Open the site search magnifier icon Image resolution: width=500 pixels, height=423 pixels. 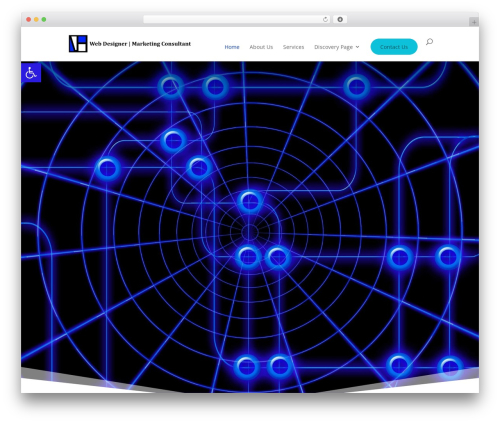click(x=429, y=42)
